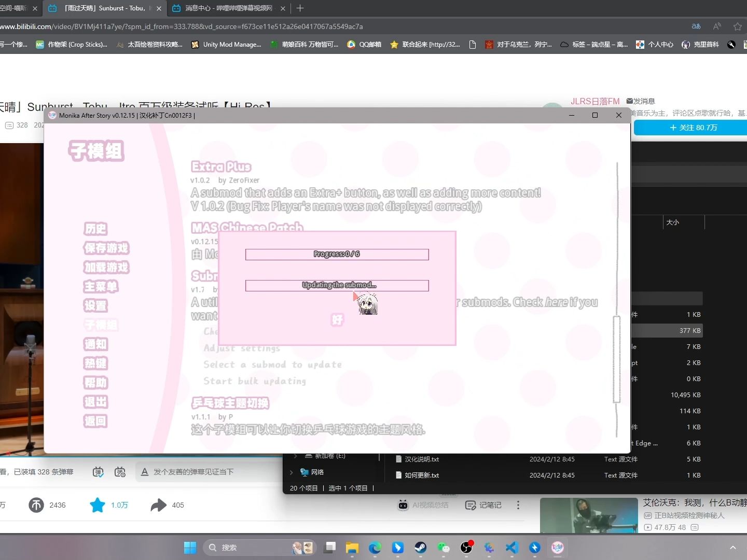Screen dimensions: 747x560
Task: Click 'Adjust settings' under the submod updater
Action: (242, 348)
